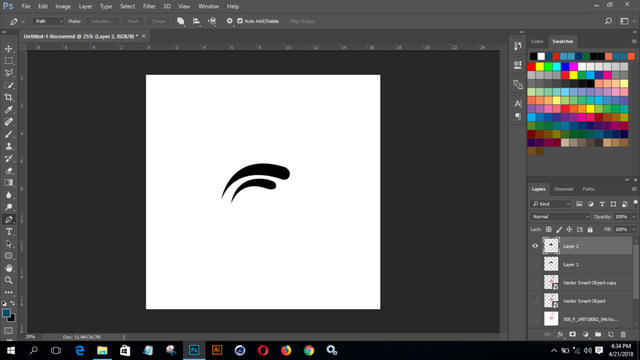Open the Path mode dropdown
This screenshot has width=640, height=360.
(x=48, y=21)
